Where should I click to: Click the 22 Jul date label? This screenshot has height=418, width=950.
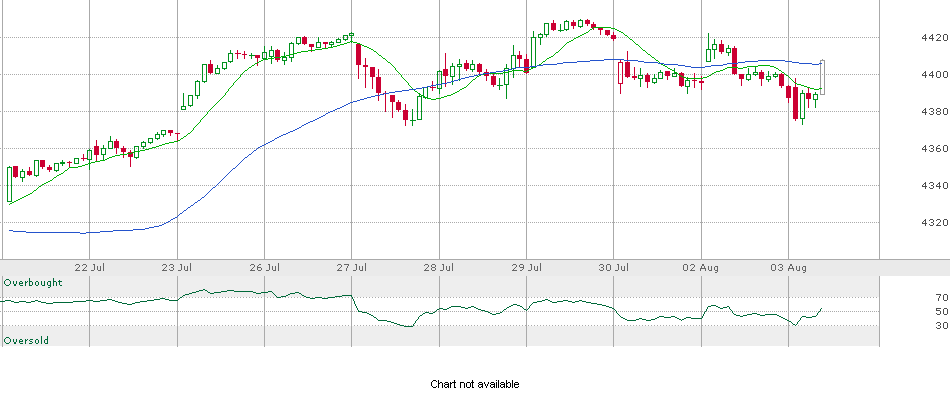(90, 268)
